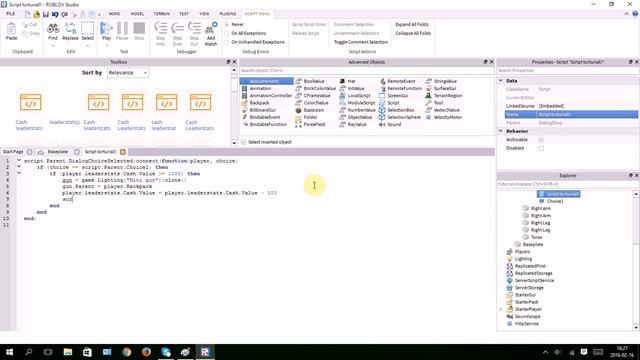Click Collapse All Folds
This screenshot has width=640, height=360.
coord(413,33)
